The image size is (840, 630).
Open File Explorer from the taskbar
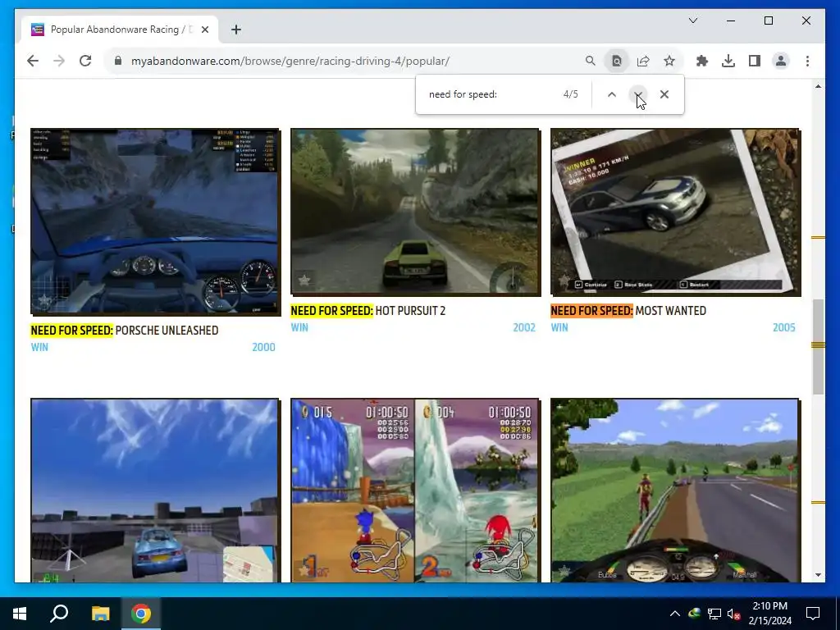(100, 614)
